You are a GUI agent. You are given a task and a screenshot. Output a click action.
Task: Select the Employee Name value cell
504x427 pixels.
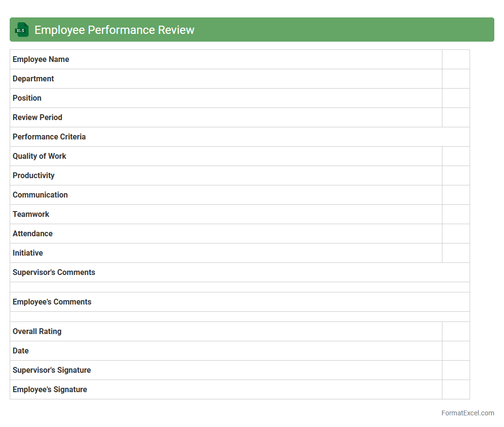456,60
